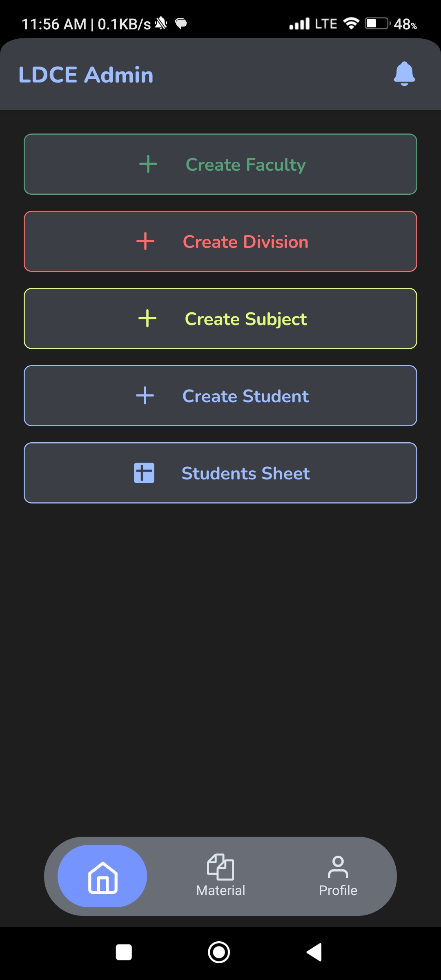Tap the red plus icon for division
The height and width of the screenshot is (980, 441).
[145, 241]
